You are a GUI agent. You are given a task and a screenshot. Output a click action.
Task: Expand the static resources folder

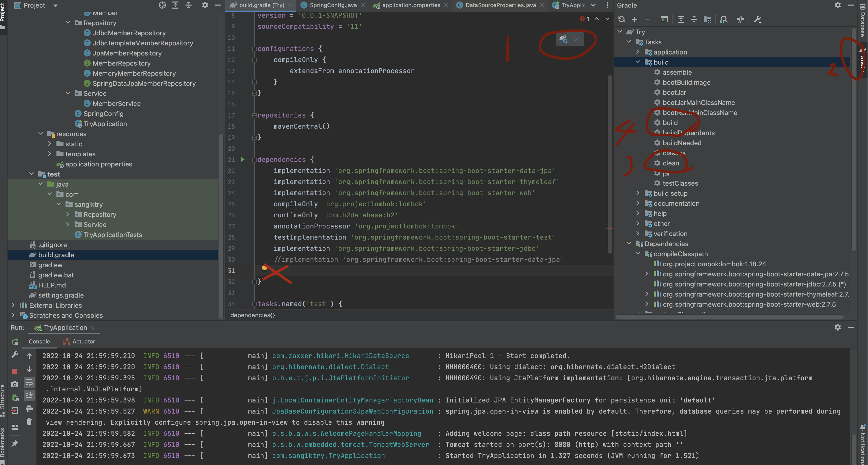pyautogui.click(x=50, y=144)
